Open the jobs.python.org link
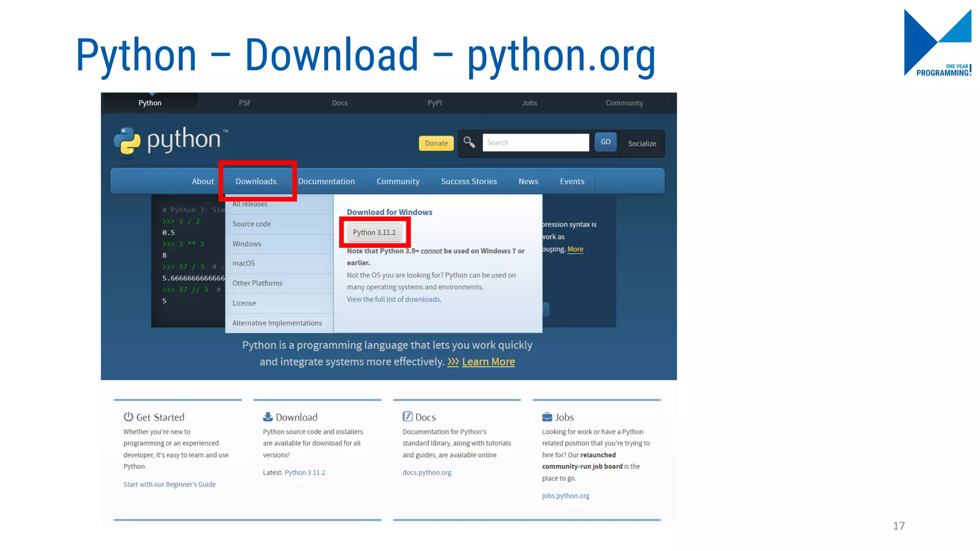 tap(566, 496)
